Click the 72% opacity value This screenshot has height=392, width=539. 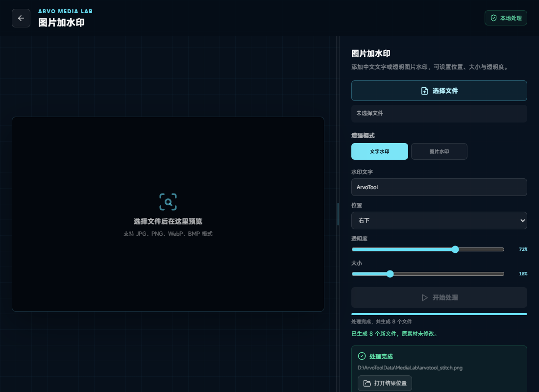[523, 249]
